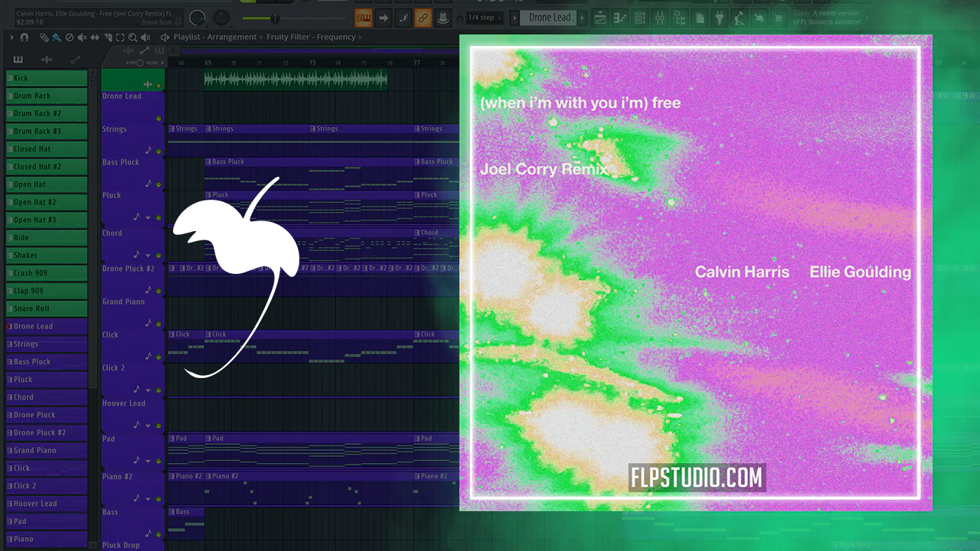The width and height of the screenshot is (980, 551).
Task: Switch picker to the piano patterns tab
Action: (18, 60)
